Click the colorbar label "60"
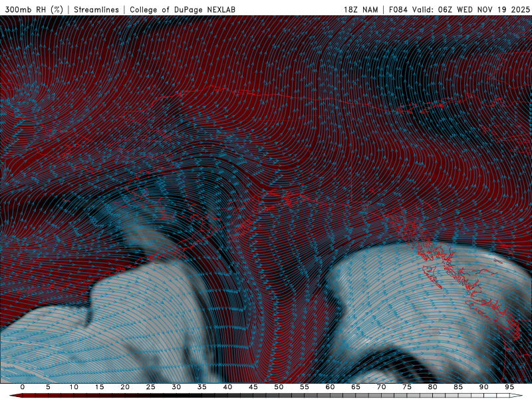 (330, 387)
